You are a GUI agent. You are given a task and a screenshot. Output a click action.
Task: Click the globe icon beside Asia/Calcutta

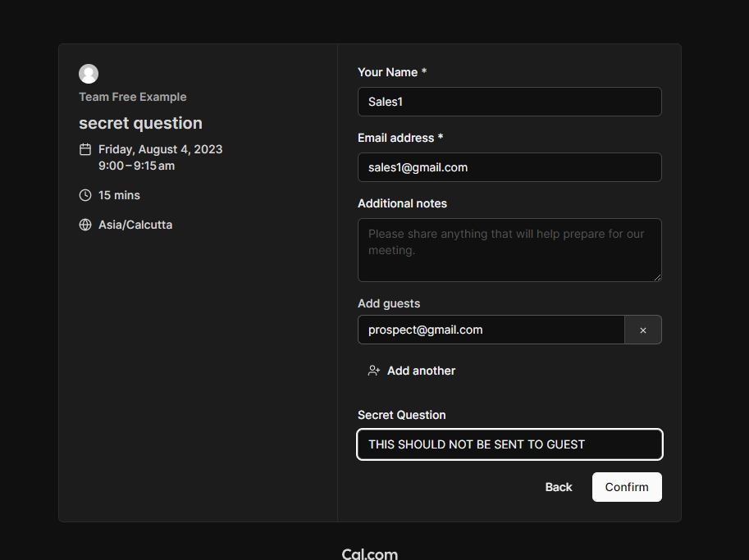click(85, 225)
